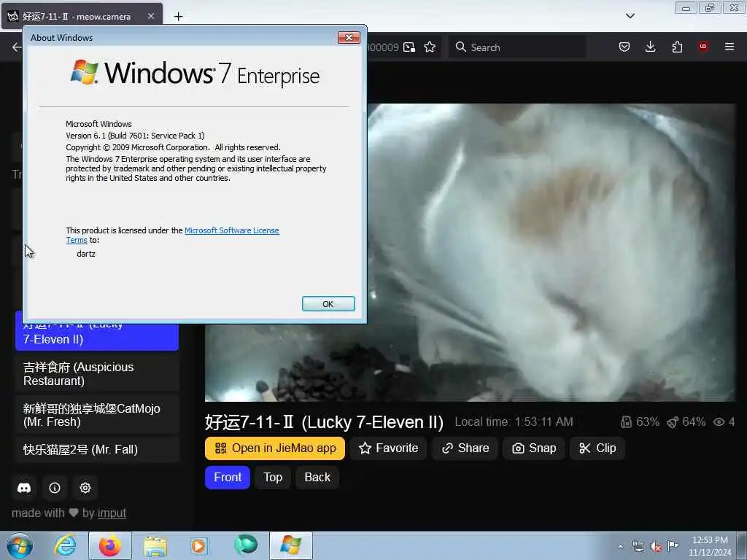Image resolution: width=747 pixels, height=560 pixels.
Task: Snap a screenshot of the feed
Action: 534,448
